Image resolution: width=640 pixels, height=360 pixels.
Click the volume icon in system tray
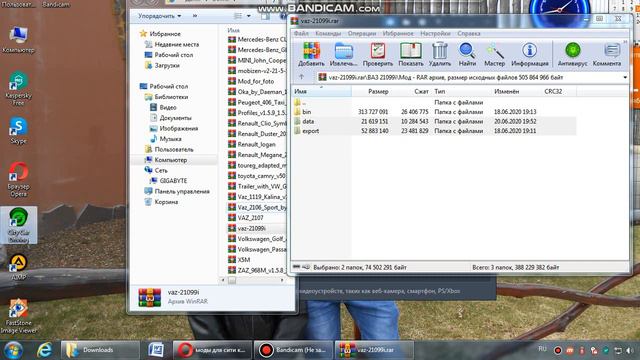pos(630,351)
